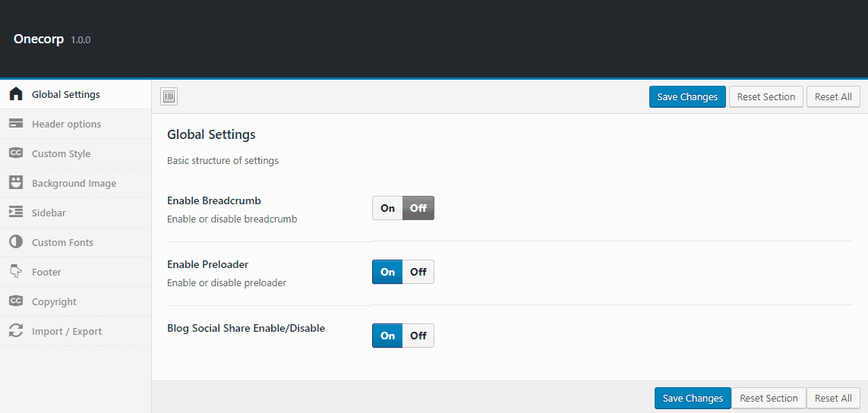Click the Import / Export refresh icon
The image size is (868, 413).
[16, 331]
